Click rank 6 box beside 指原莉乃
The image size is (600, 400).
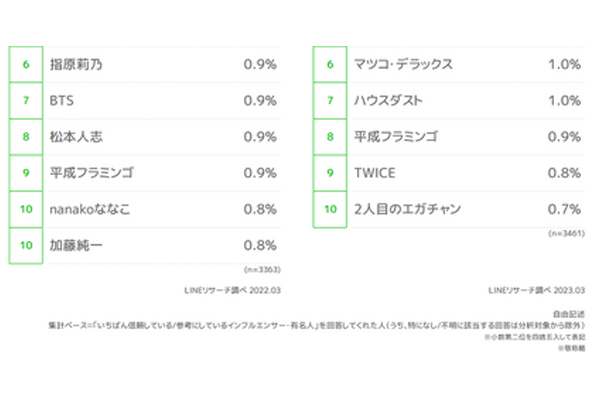coord(26,64)
